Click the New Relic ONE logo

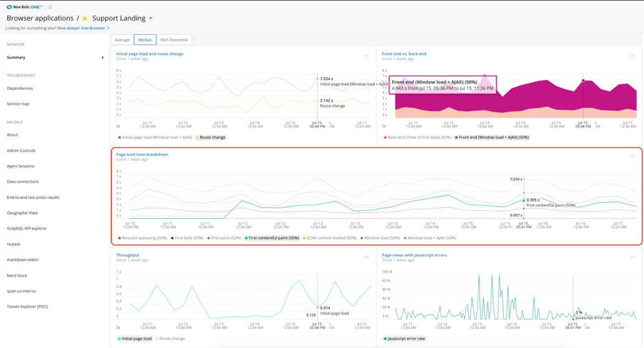pos(24,7)
